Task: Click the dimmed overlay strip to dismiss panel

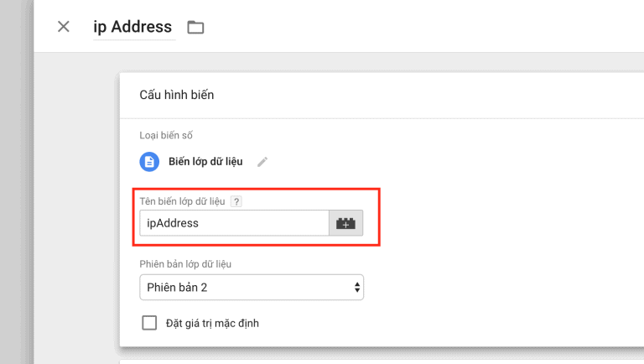Action: [17, 182]
